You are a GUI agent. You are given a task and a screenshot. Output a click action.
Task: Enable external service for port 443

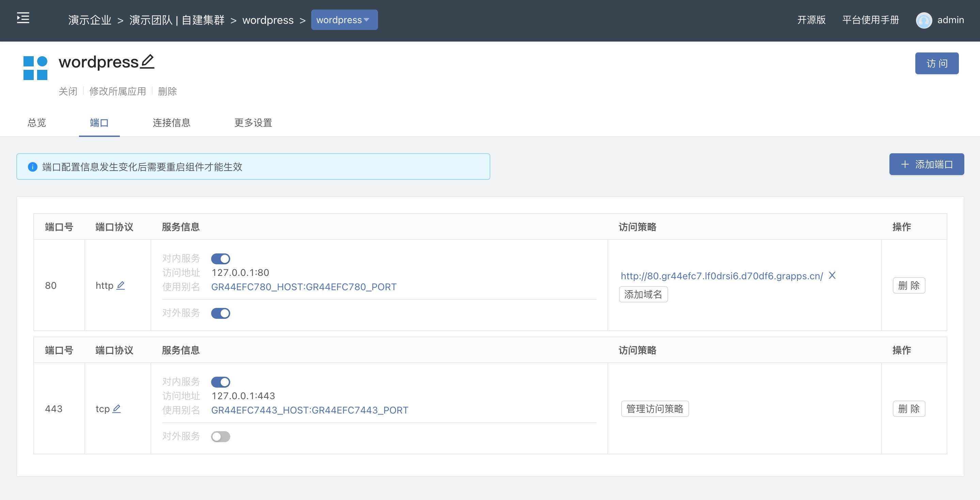(220, 436)
